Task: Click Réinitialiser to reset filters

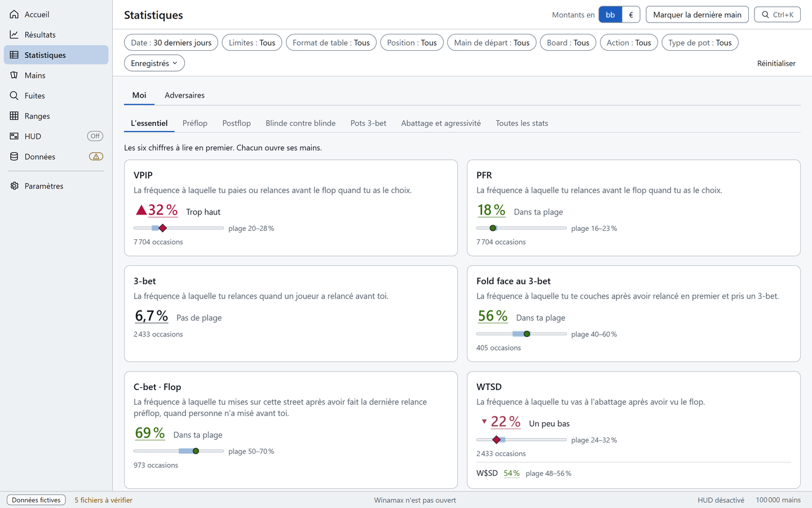Action: coord(776,63)
